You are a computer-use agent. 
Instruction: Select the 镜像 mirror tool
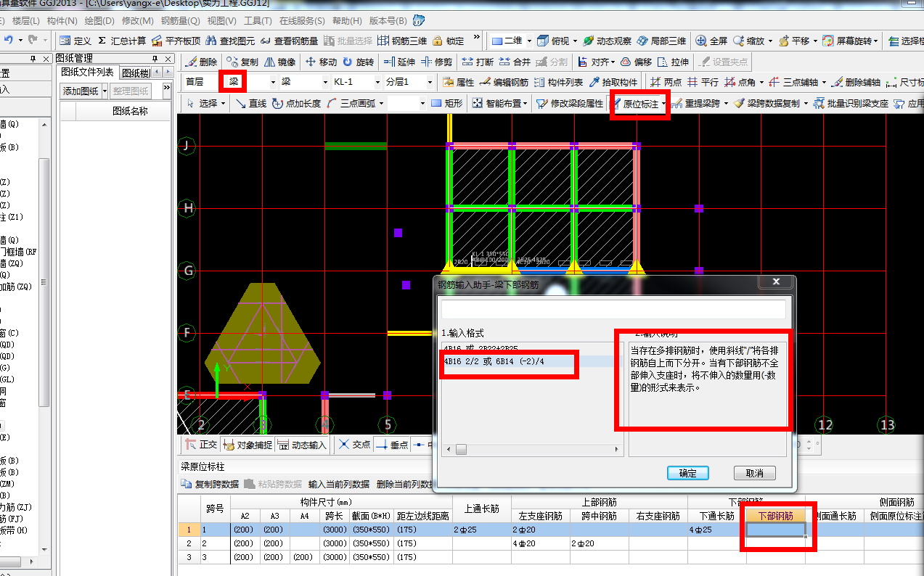(x=280, y=62)
